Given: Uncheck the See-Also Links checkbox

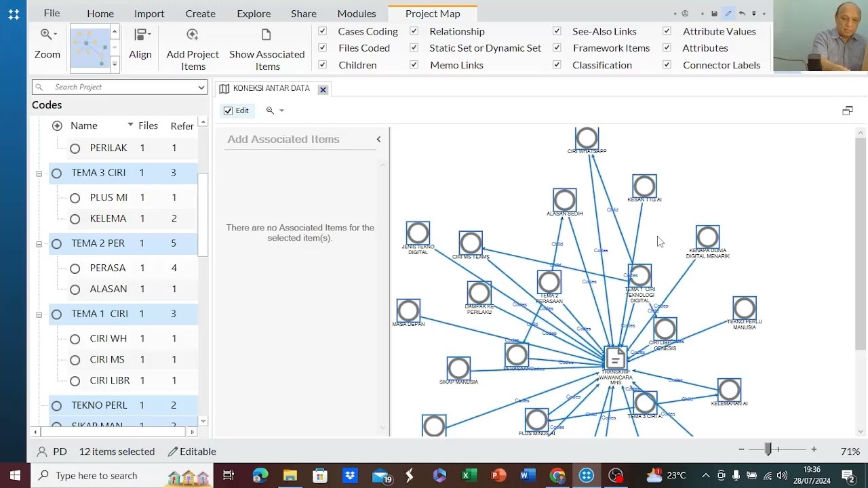Looking at the screenshot, I should point(557,31).
